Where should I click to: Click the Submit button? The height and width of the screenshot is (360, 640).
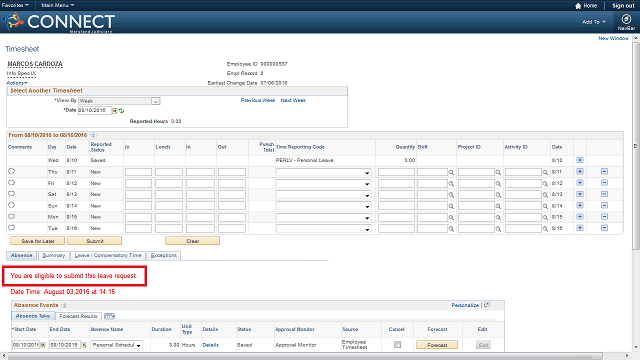click(x=95, y=241)
